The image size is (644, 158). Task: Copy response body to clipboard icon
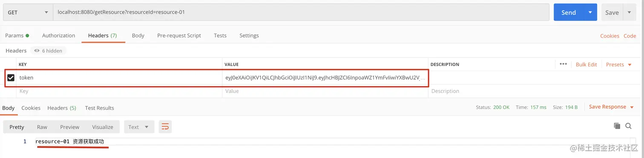coord(617,126)
